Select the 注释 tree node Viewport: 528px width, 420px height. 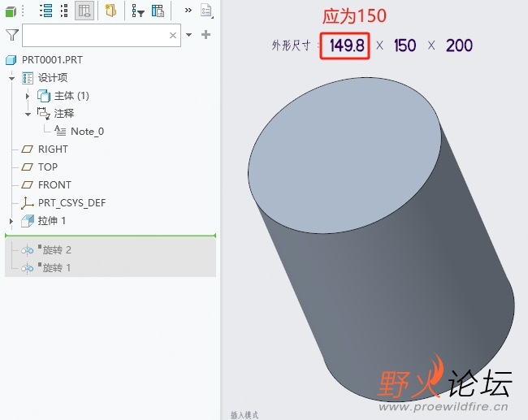64,114
